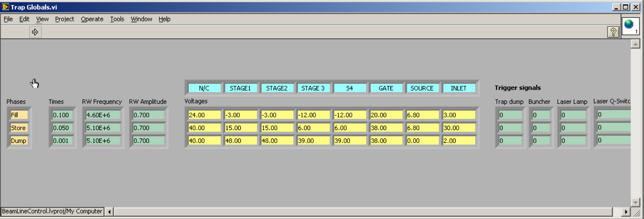Open the View menu

42,19
